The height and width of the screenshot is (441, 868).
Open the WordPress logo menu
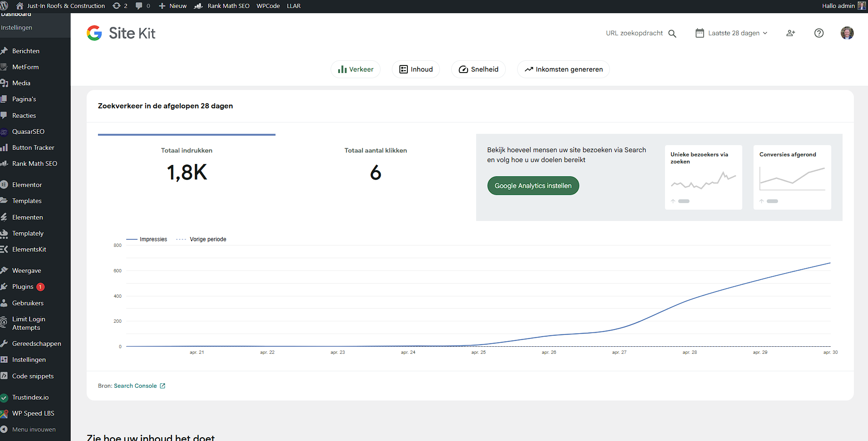[4, 6]
